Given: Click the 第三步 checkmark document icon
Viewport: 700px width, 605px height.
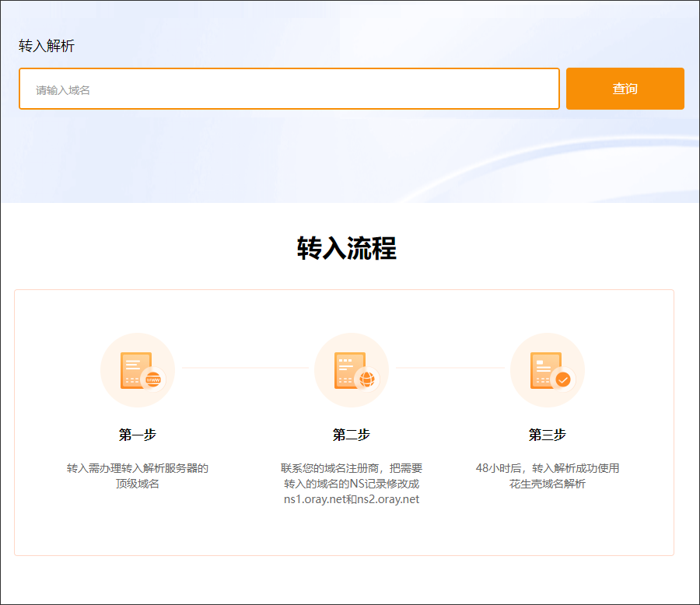Looking at the screenshot, I should tap(548, 370).
